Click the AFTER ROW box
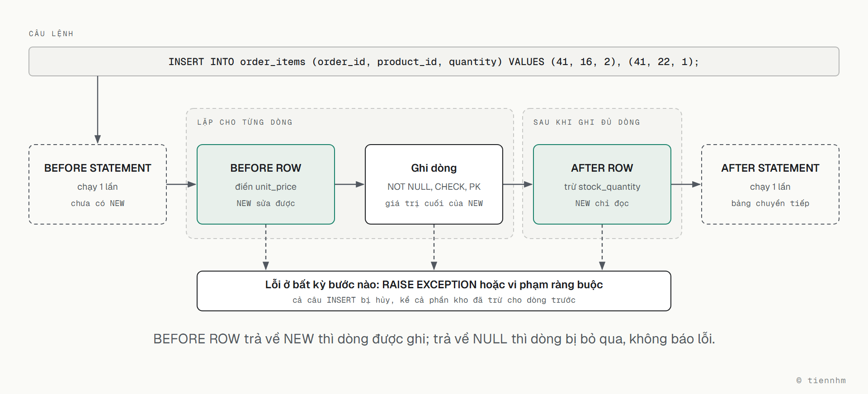The image size is (868, 394). pos(602,184)
